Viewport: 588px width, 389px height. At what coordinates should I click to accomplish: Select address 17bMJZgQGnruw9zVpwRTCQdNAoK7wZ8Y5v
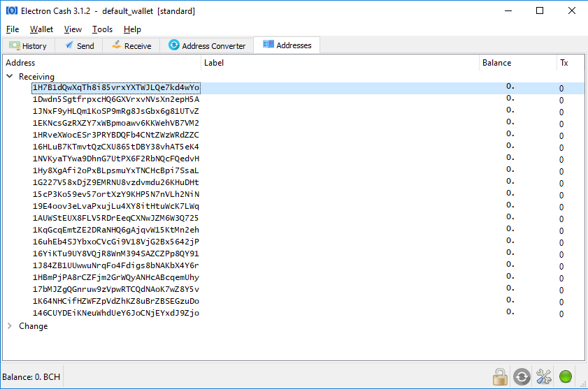116,289
